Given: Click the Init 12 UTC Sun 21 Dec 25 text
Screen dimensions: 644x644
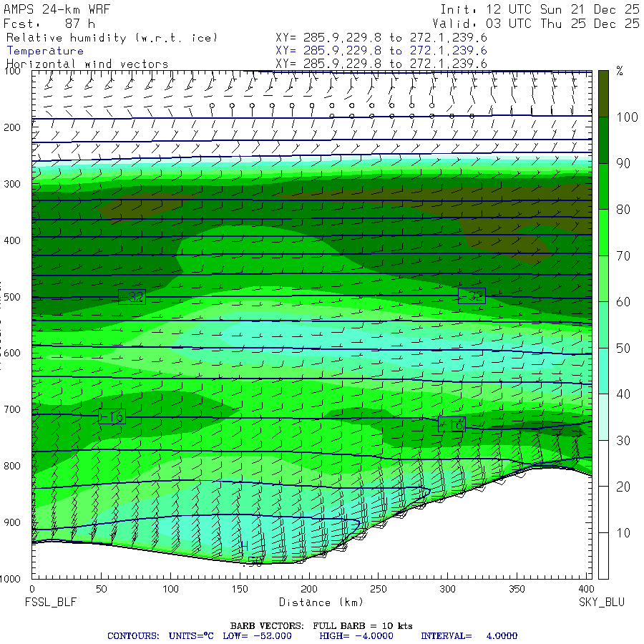Looking at the screenshot, I should 540,9.
